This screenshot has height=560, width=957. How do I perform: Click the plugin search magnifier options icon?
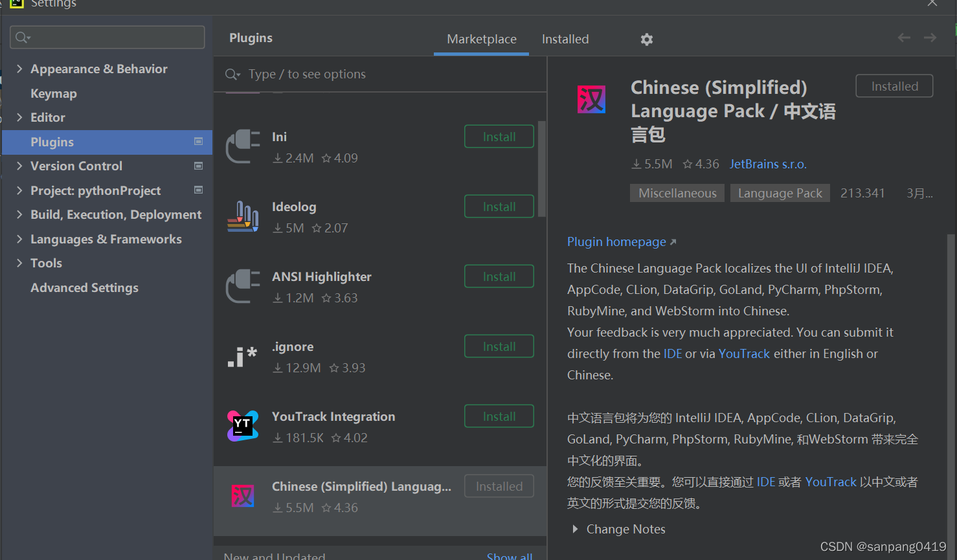tap(232, 74)
